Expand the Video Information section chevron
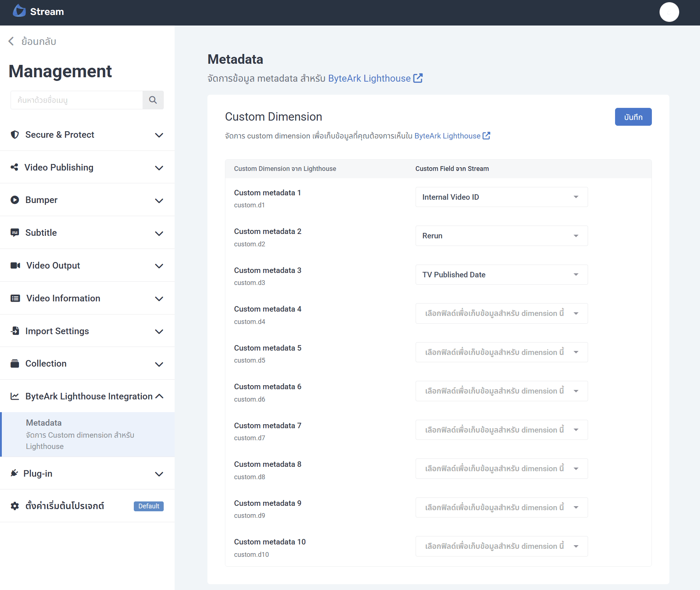The image size is (700, 590). coord(159,298)
